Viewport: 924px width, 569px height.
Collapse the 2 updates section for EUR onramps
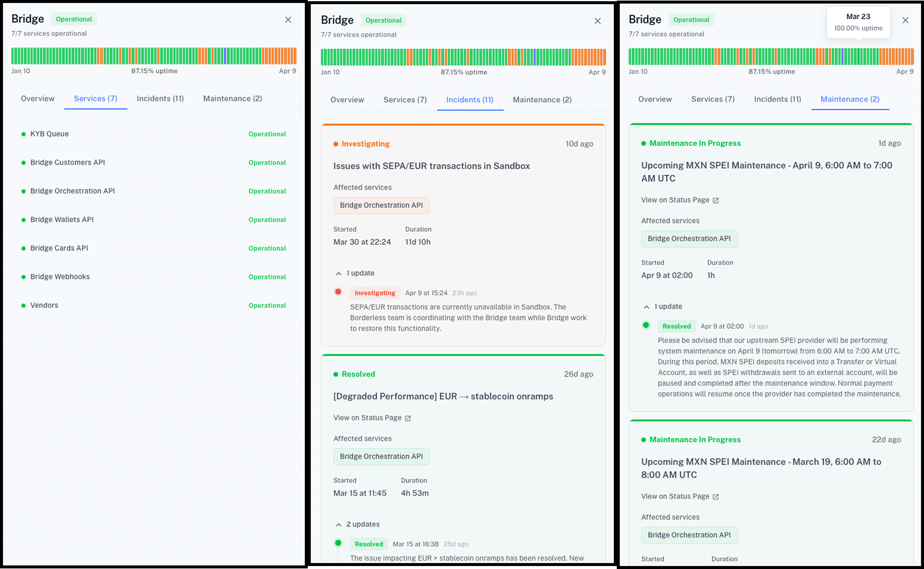339,525
